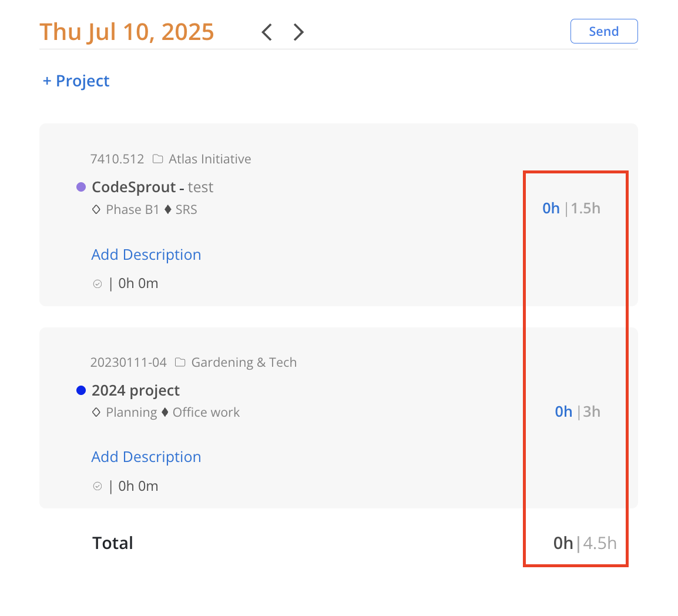Edit the 0h logged hours for 2024 project
This screenshot has width=678, height=616.
563,411
